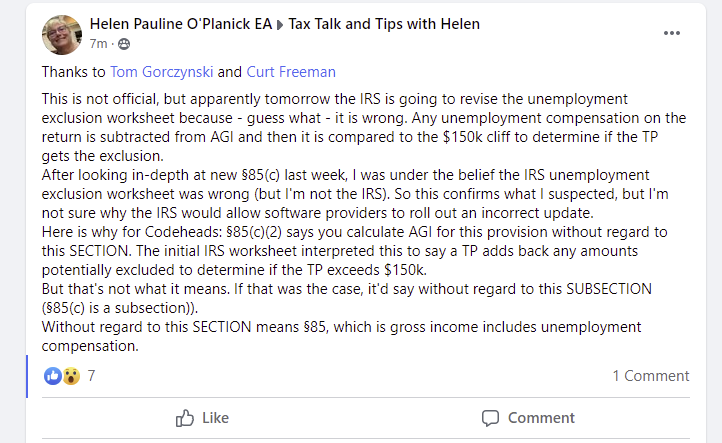722x443 pixels.
Task: Expand the 1 Comment thread
Action: click(x=650, y=376)
